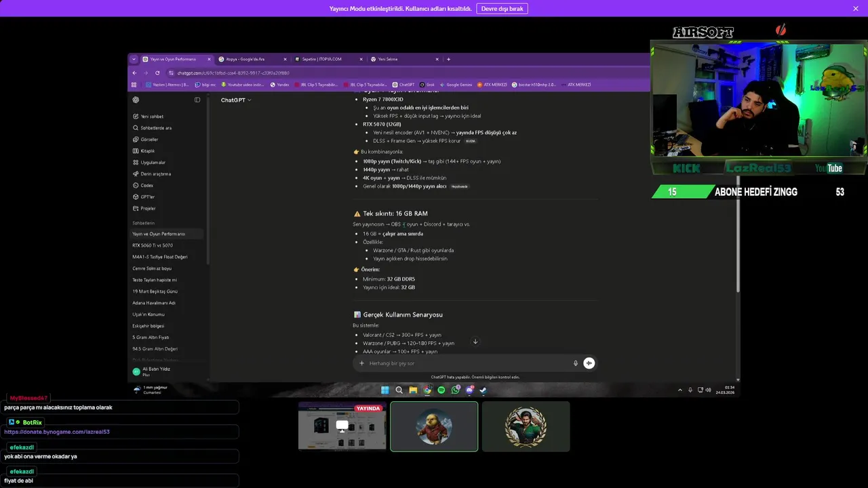The image size is (868, 488).
Task: Open Sohbetlerde ara search
Action: click(x=152, y=128)
